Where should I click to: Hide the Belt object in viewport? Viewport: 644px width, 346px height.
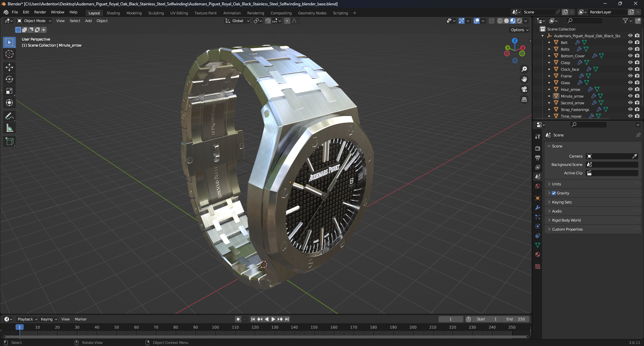click(630, 42)
